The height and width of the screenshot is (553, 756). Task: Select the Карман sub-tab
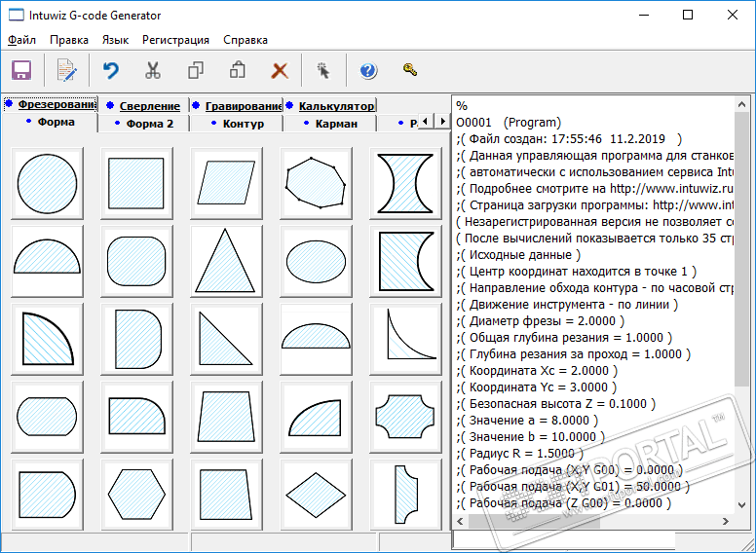tap(335, 124)
